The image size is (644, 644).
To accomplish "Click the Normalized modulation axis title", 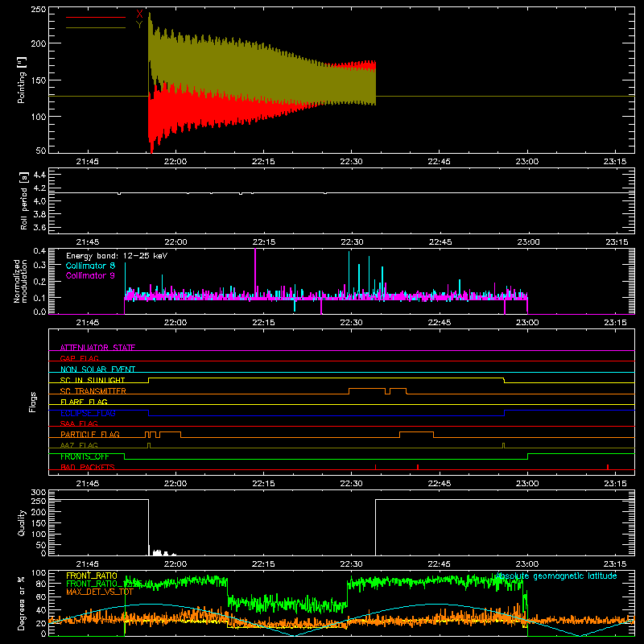I will (x=20, y=281).
